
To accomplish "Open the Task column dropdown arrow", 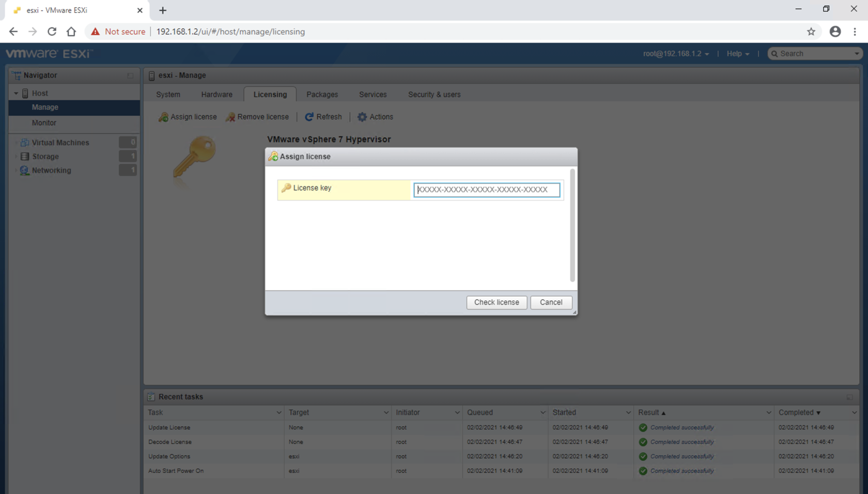I will (x=279, y=412).
